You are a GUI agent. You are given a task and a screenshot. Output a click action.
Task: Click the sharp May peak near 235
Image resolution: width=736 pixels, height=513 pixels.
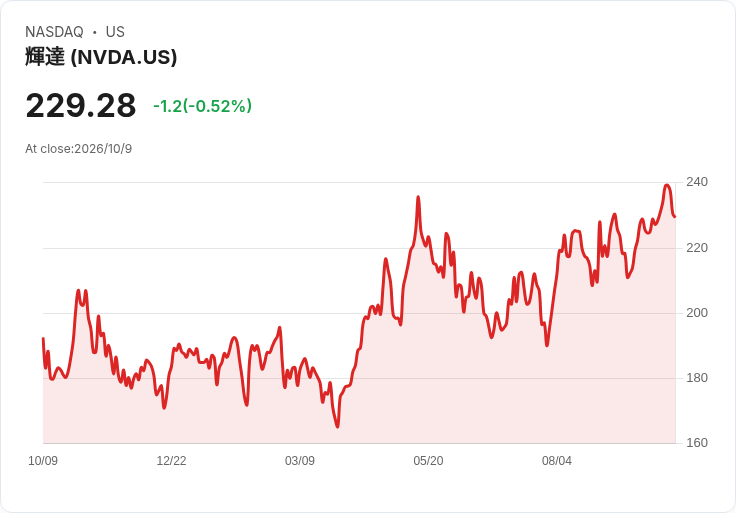tap(418, 197)
